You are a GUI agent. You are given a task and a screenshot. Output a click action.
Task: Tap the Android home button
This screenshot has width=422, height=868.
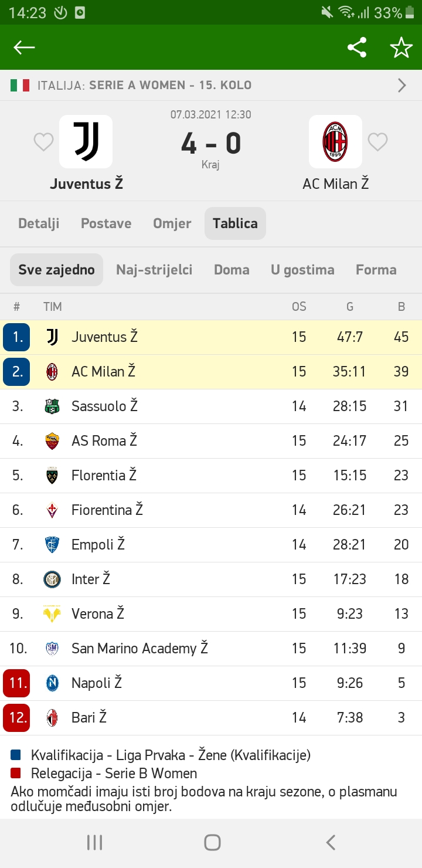[x=212, y=843]
